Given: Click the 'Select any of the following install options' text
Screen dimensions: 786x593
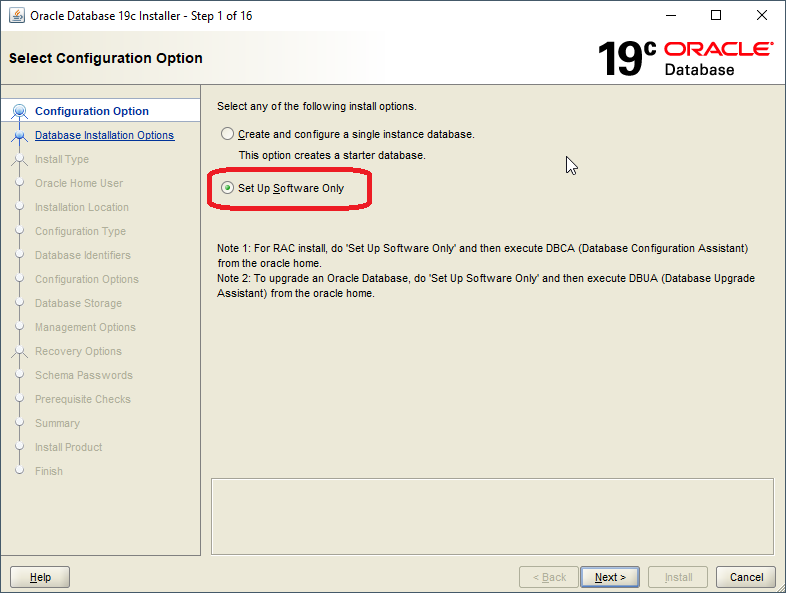Looking at the screenshot, I should pos(316,106).
